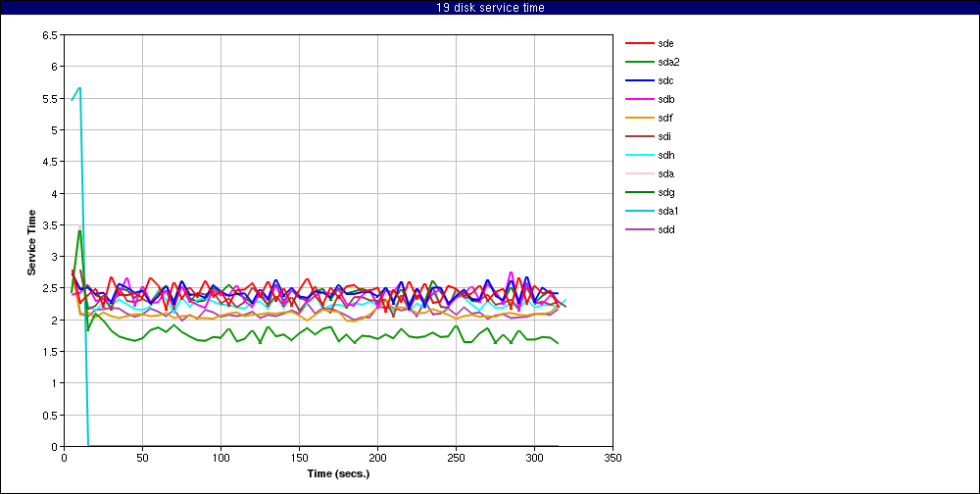Click the sda1 spike peak near 5.5
Screen dimensions: 980x494
point(79,88)
